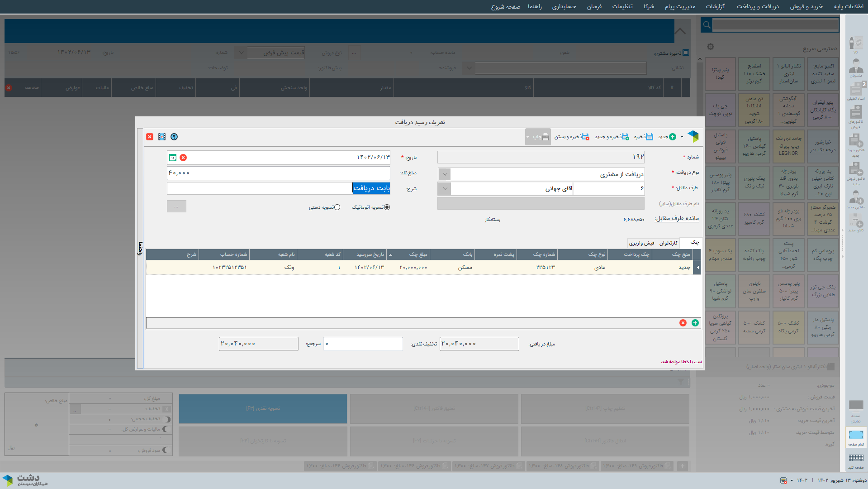Open the calendar picker for the date field

[173, 158]
